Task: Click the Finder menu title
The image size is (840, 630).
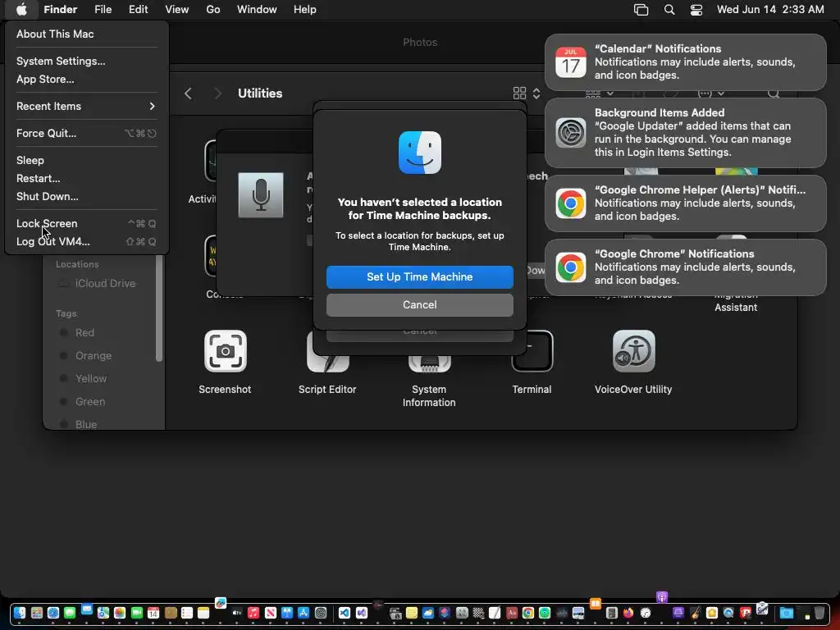Action: 60,10
